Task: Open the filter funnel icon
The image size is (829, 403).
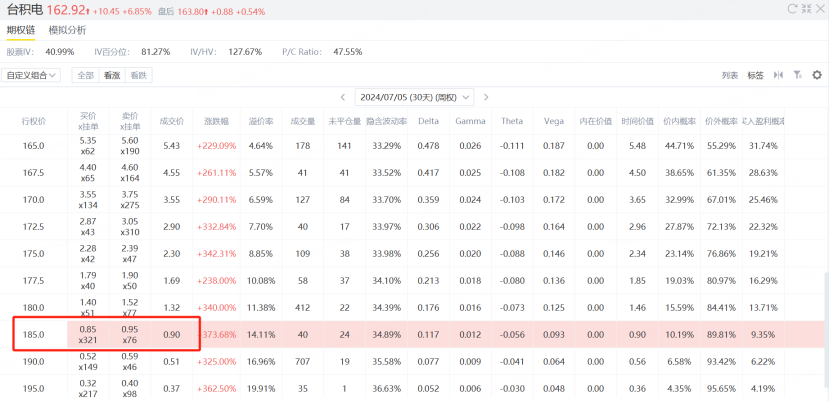Action: pos(798,75)
